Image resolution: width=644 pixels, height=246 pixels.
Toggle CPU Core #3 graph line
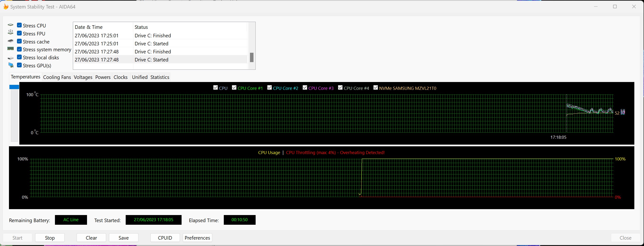(305, 88)
